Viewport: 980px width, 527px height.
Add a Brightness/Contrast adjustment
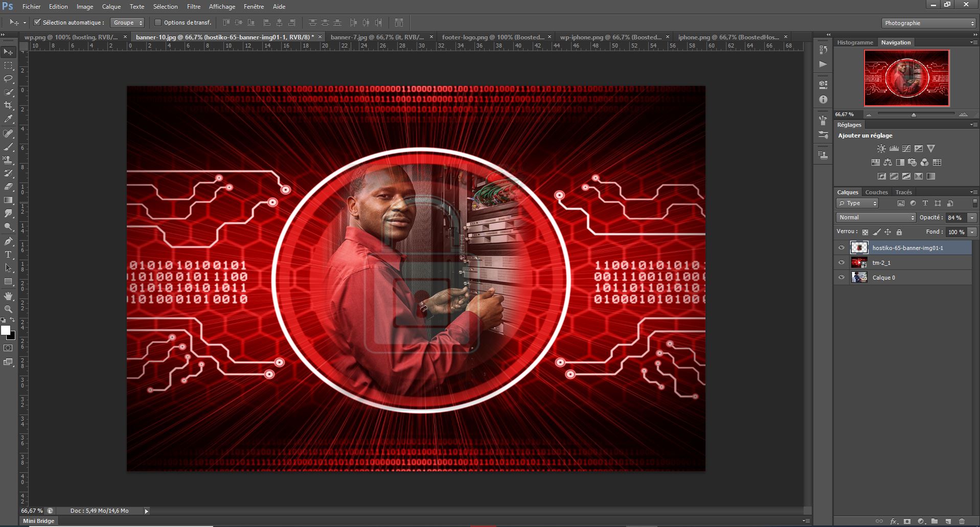click(881, 149)
